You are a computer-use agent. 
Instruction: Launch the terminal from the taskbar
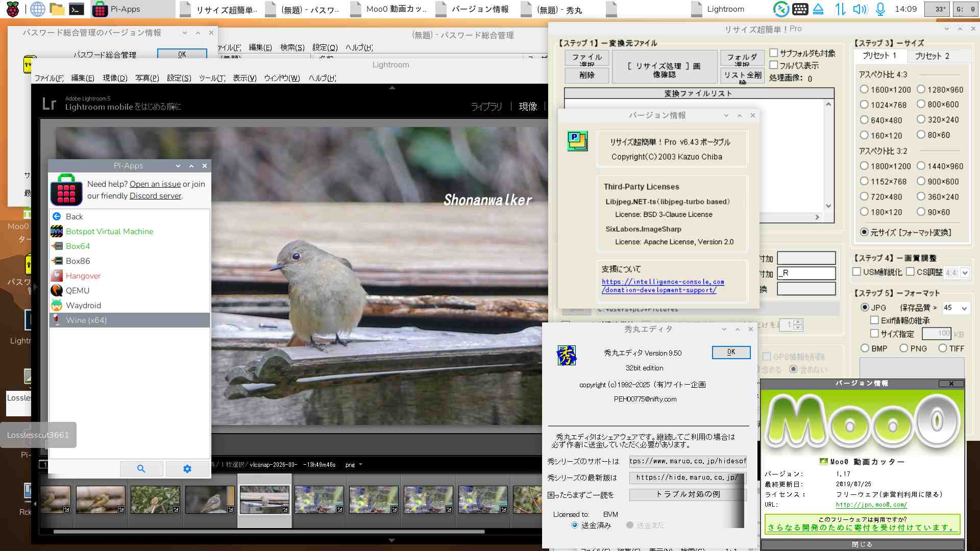(77, 9)
